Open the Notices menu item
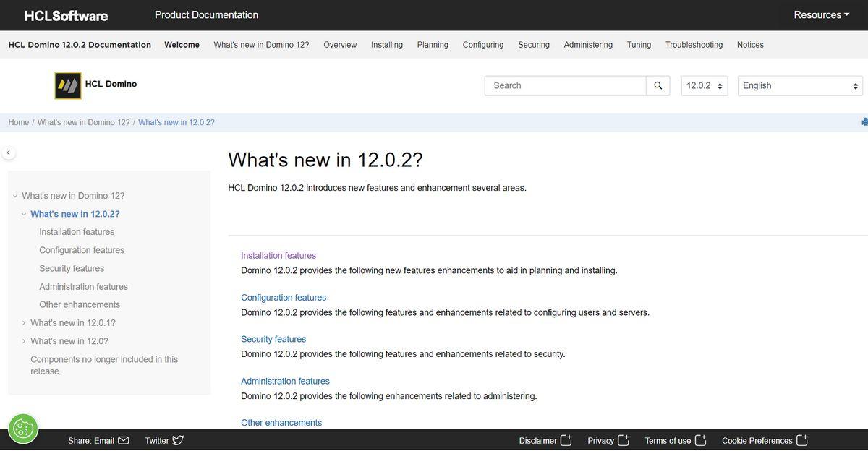868x451 pixels. pos(750,45)
